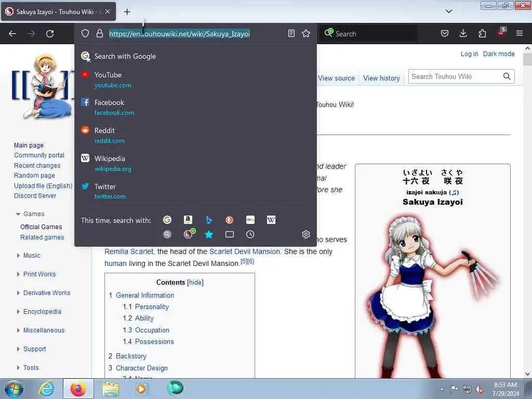Expand the Support sidebar section
The height and width of the screenshot is (399, 532).
[x=18, y=349]
